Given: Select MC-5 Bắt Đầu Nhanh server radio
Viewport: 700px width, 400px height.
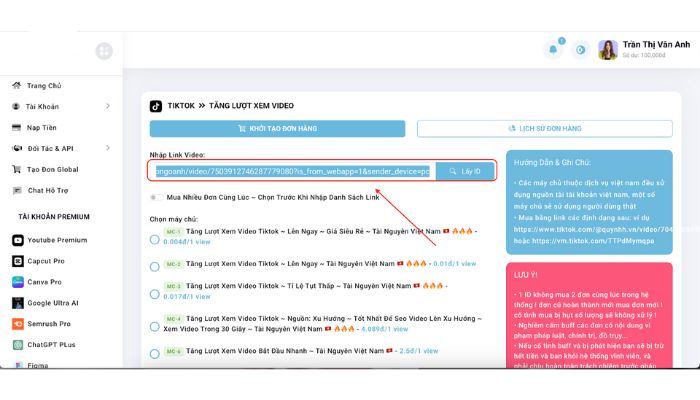Looking at the screenshot, I should [x=154, y=354].
